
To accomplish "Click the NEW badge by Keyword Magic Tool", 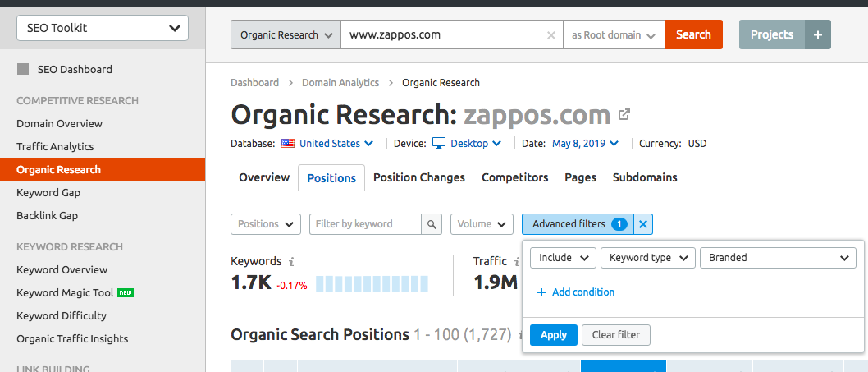I will [126, 292].
